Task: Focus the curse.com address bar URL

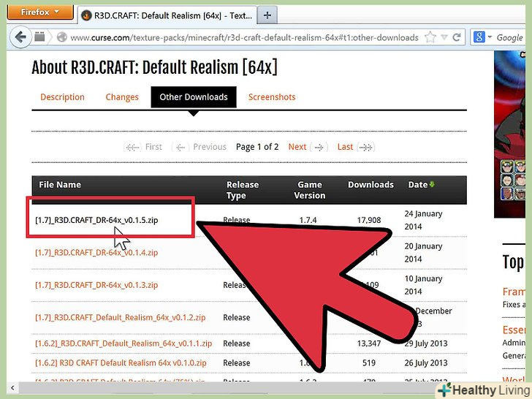Action: pyautogui.click(x=244, y=37)
